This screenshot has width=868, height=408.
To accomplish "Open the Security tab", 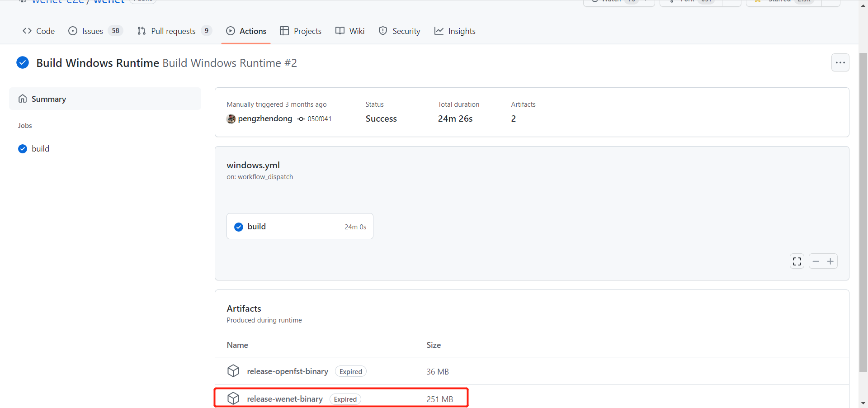I will pos(399,31).
